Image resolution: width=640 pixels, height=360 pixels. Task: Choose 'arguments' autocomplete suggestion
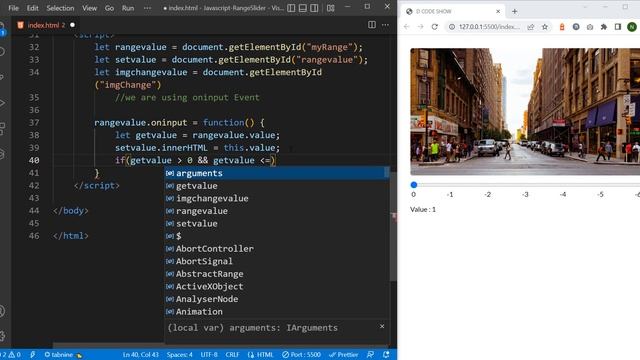tap(276, 173)
